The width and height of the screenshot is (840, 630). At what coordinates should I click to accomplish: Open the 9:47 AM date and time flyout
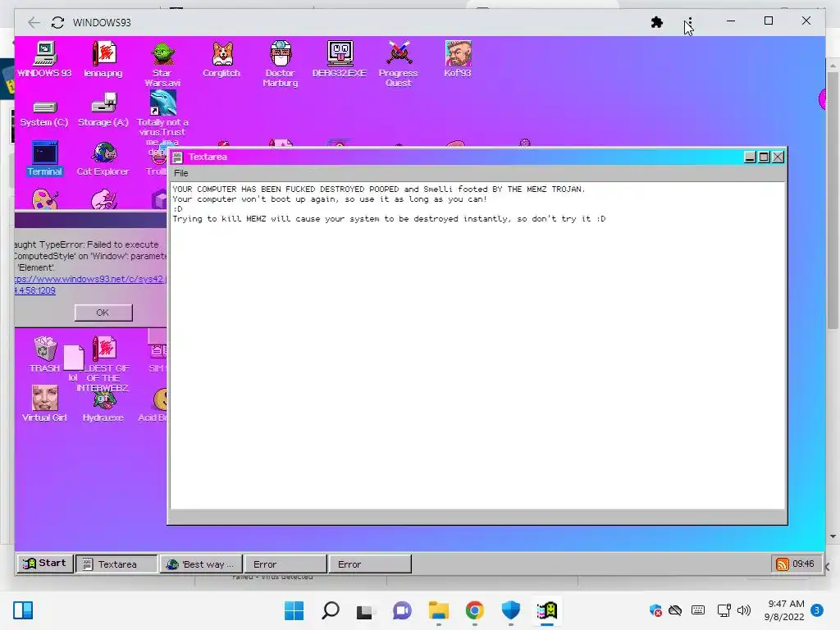coord(784,610)
